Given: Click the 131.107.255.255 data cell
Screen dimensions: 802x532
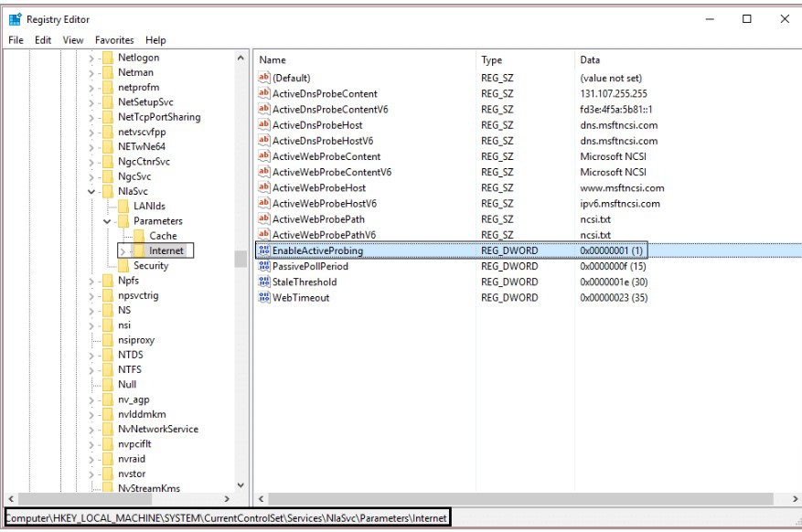Looking at the screenshot, I should point(614,93).
